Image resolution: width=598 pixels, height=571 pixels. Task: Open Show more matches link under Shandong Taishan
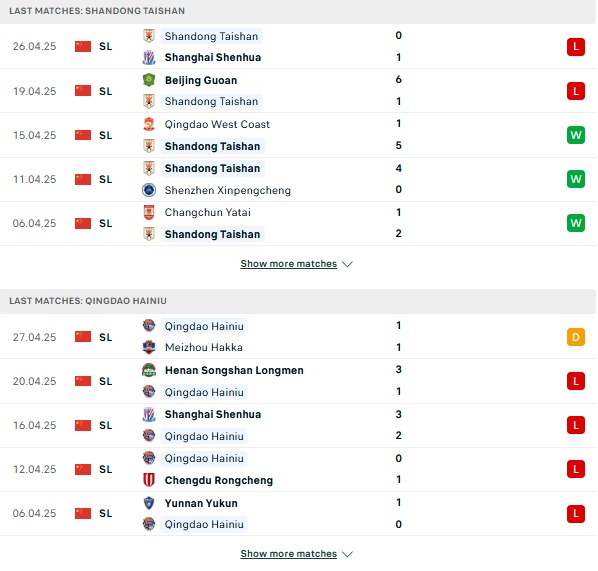[x=289, y=264]
